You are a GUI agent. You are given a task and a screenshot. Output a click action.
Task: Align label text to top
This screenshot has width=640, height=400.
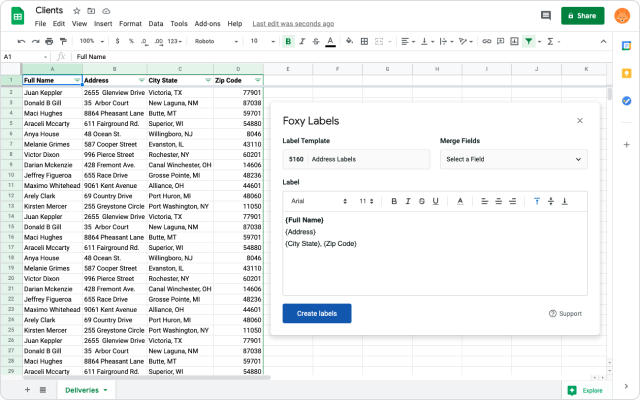(537, 201)
